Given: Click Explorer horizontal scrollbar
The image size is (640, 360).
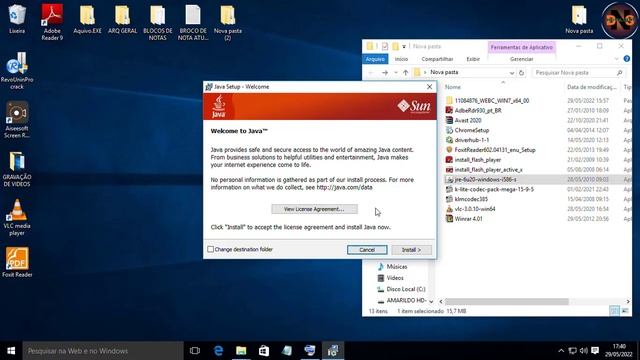Looking at the screenshot, I should point(506,301).
